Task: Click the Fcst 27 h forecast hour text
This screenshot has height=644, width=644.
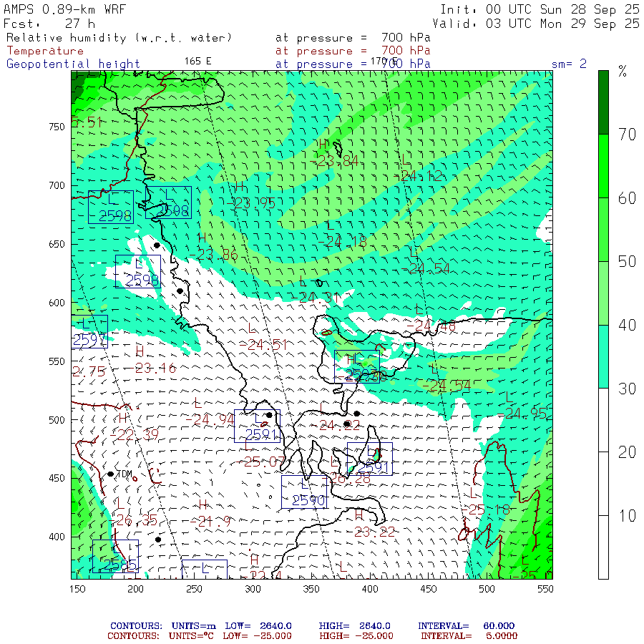Action: point(49,24)
